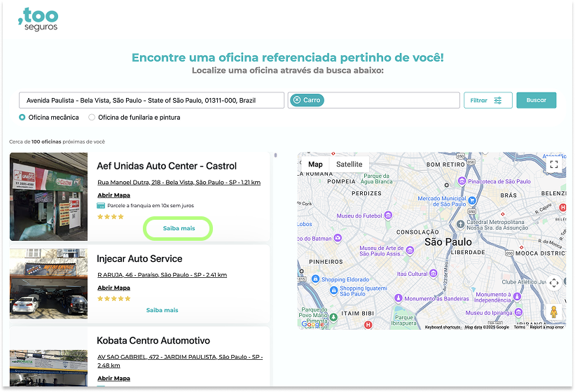Click the Buscar button
Image resolution: width=575 pixels, height=392 pixels.
click(536, 100)
